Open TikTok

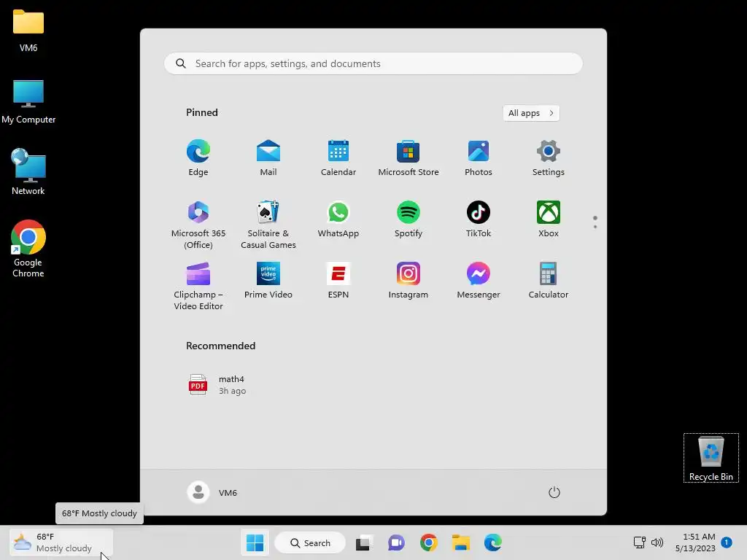coord(479,219)
